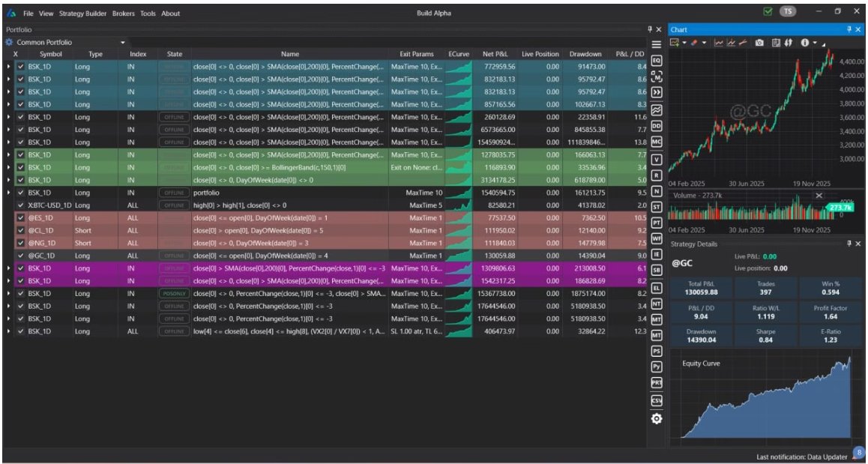Close the Volume pane with its X
Screen dimensions: 868x464
click(x=819, y=196)
